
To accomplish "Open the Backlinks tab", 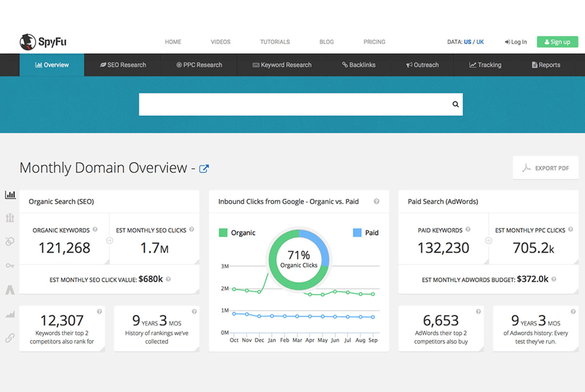I will 358,65.
